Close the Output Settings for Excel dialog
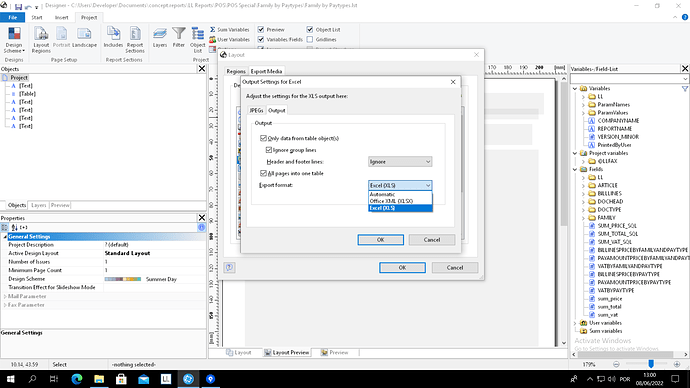The height and width of the screenshot is (388, 690). (x=453, y=82)
